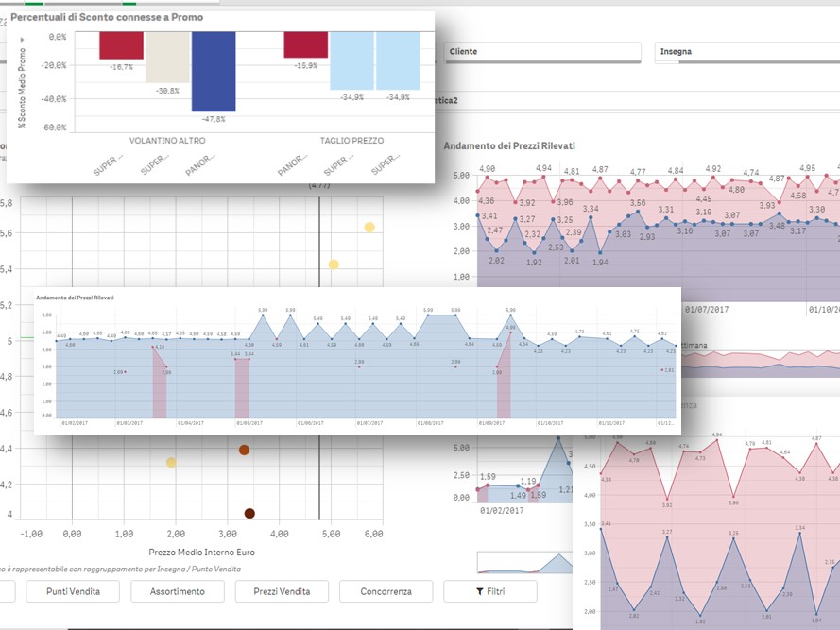
Task: Select the beige -30,8% bar
Action: [x=167, y=58]
